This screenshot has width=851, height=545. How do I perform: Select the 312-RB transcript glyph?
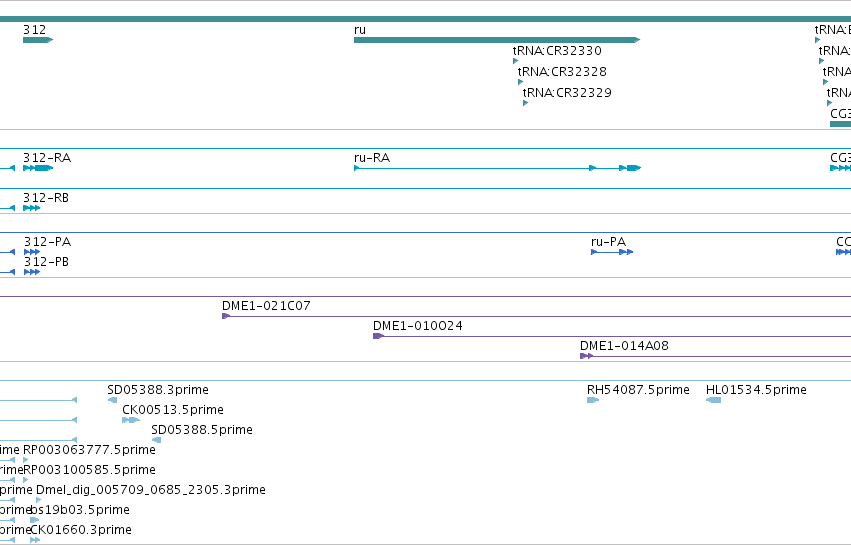(31, 208)
